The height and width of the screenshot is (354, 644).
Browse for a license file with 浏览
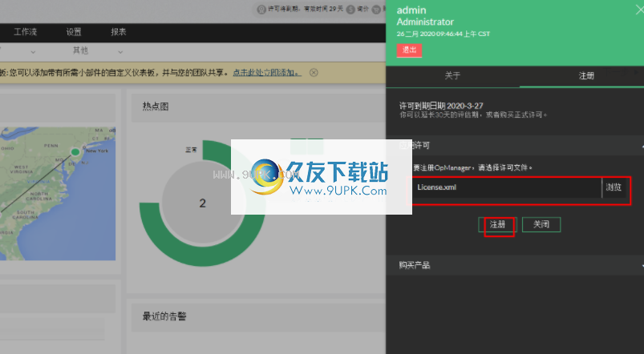click(614, 187)
